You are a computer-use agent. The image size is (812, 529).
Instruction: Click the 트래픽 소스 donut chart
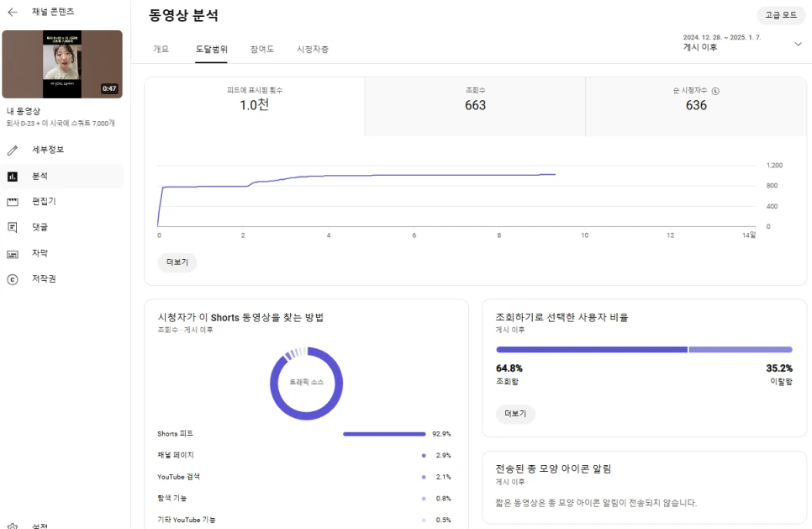[307, 384]
